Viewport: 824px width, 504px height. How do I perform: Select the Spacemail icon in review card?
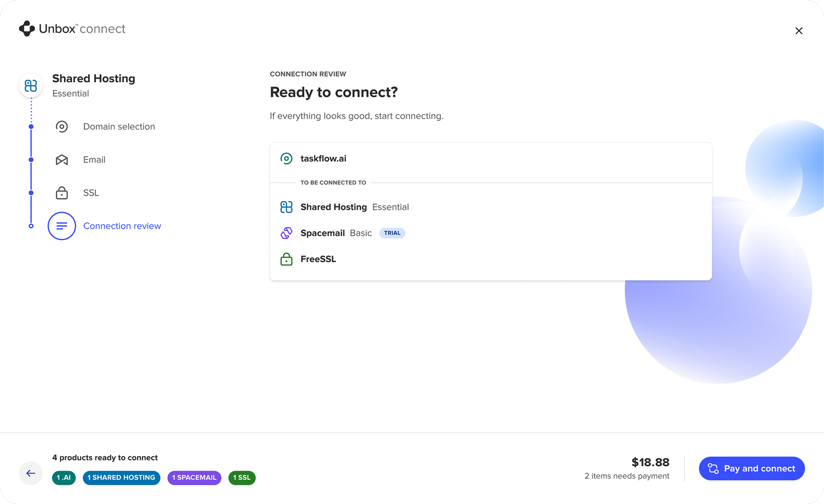(x=286, y=233)
